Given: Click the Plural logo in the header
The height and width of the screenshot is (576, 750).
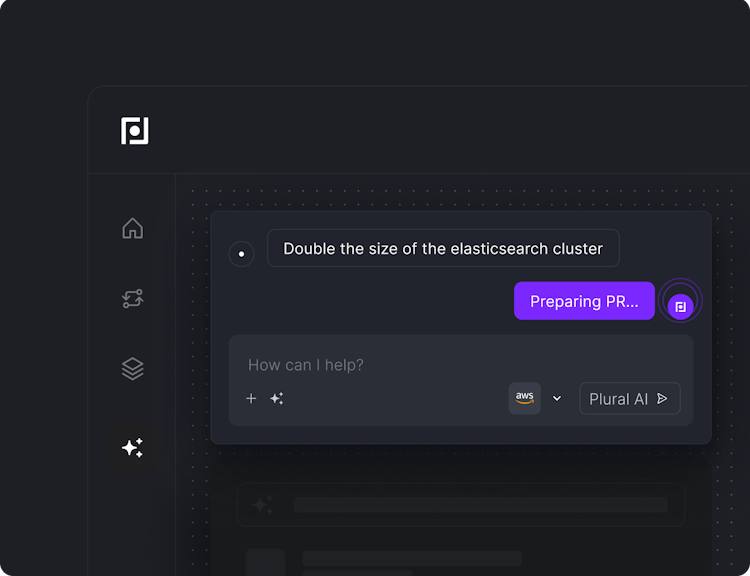Looking at the screenshot, I should (x=135, y=131).
